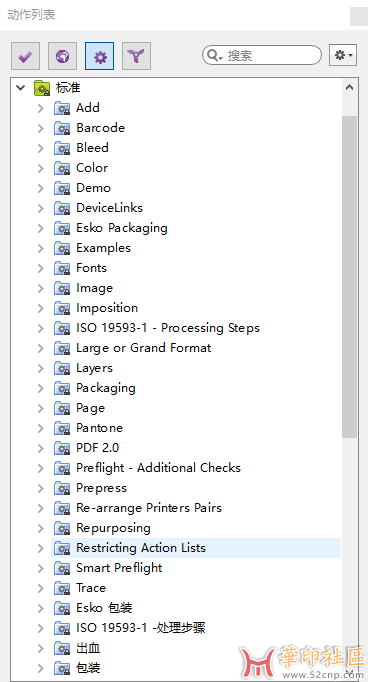Click the scroll up arrow of list
Screen dimensions: 368x682
pyautogui.click(x=349, y=87)
